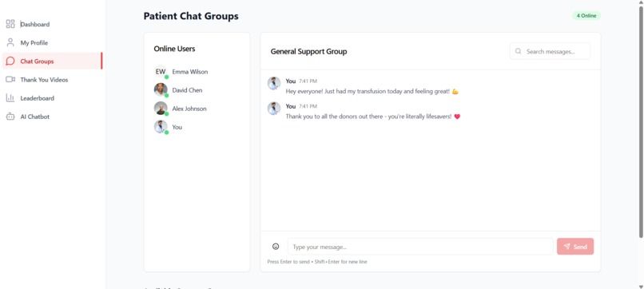Click Emma Wilson's EW avatar
The image size is (644, 289).
[161, 71]
